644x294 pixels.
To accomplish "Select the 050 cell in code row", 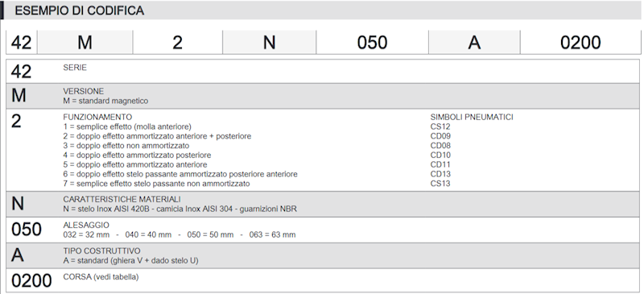I will pyautogui.click(x=372, y=43).
